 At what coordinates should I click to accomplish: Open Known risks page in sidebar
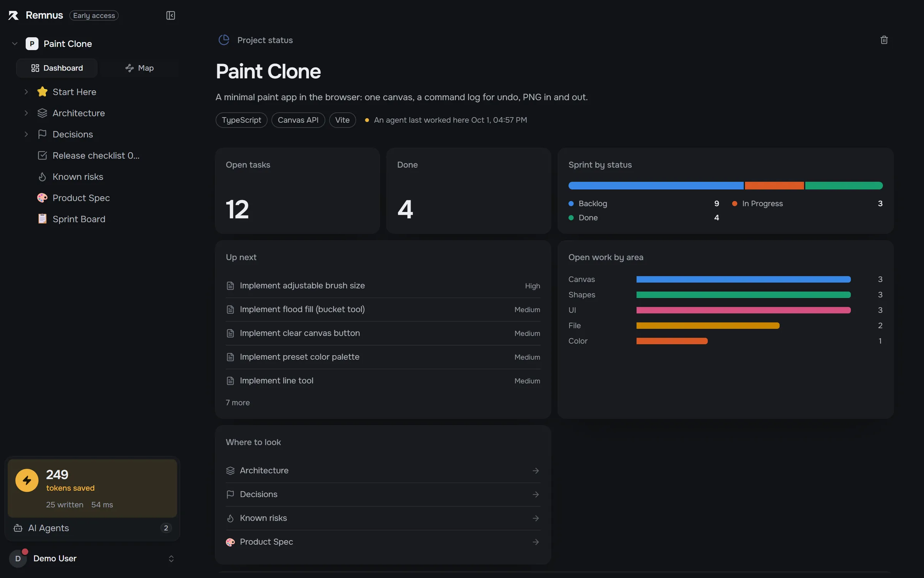click(78, 176)
